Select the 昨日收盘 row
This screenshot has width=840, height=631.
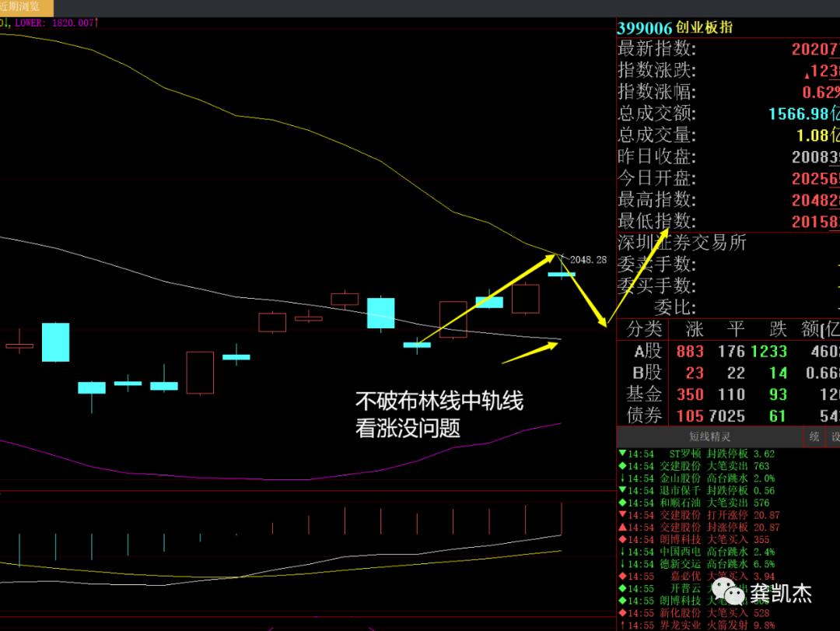[x=728, y=156]
